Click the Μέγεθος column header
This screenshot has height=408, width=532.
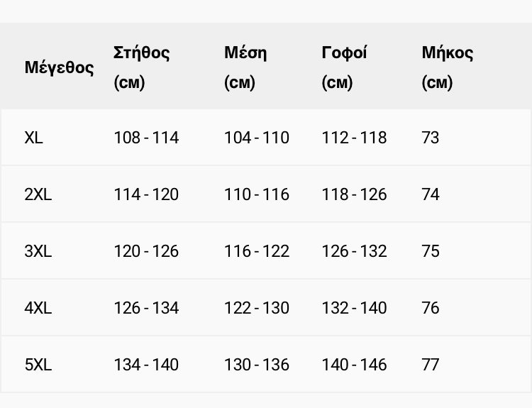pos(59,67)
